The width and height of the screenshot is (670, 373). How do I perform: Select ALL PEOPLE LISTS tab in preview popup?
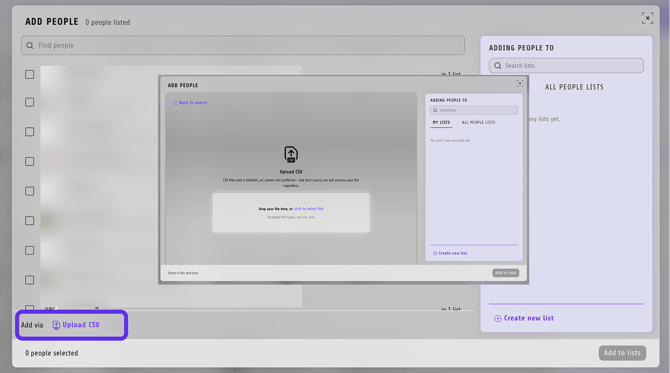point(479,123)
